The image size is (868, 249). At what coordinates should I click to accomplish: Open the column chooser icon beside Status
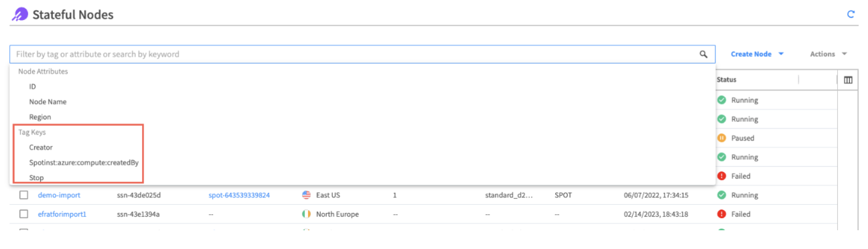tap(848, 80)
